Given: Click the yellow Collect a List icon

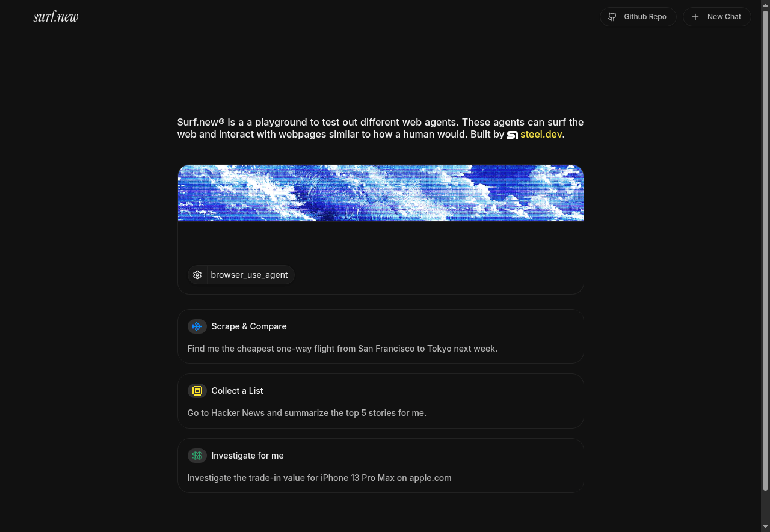Looking at the screenshot, I should coord(197,391).
